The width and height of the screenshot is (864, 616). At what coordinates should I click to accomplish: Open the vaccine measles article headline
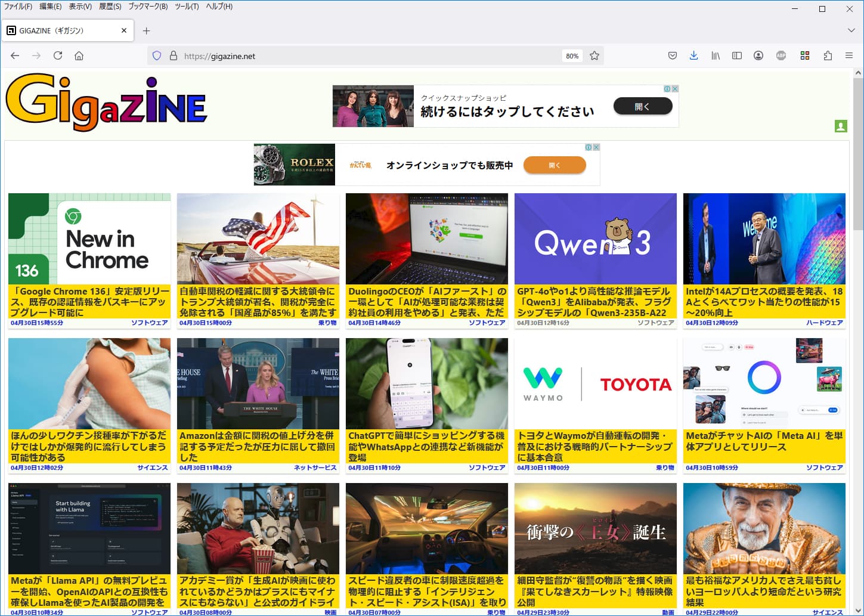coord(89,446)
